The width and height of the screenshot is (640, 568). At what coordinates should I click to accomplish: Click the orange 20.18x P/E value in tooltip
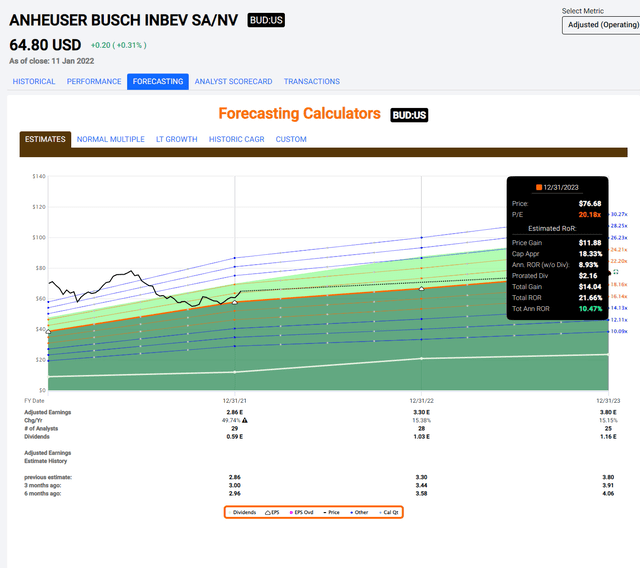tap(590, 215)
